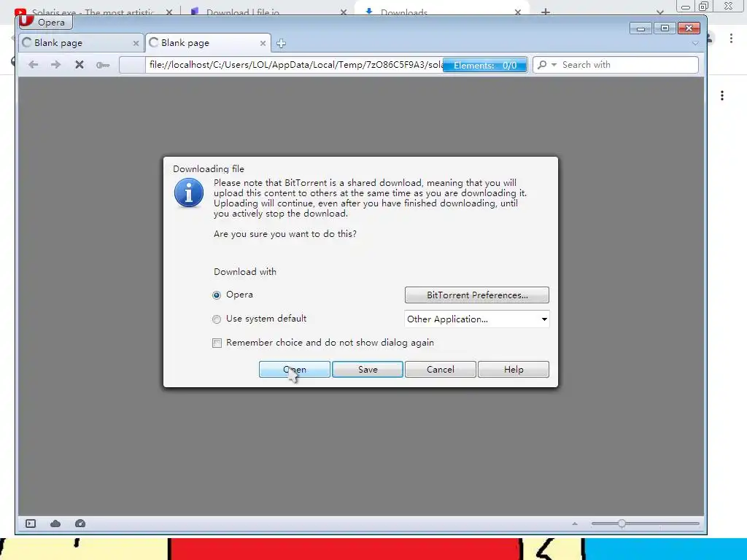Minimize the Opera window

tap(640, 28)
